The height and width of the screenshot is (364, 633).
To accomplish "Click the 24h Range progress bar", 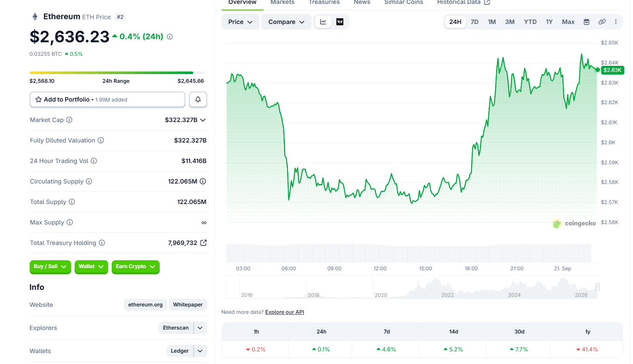I will point(117,73).
